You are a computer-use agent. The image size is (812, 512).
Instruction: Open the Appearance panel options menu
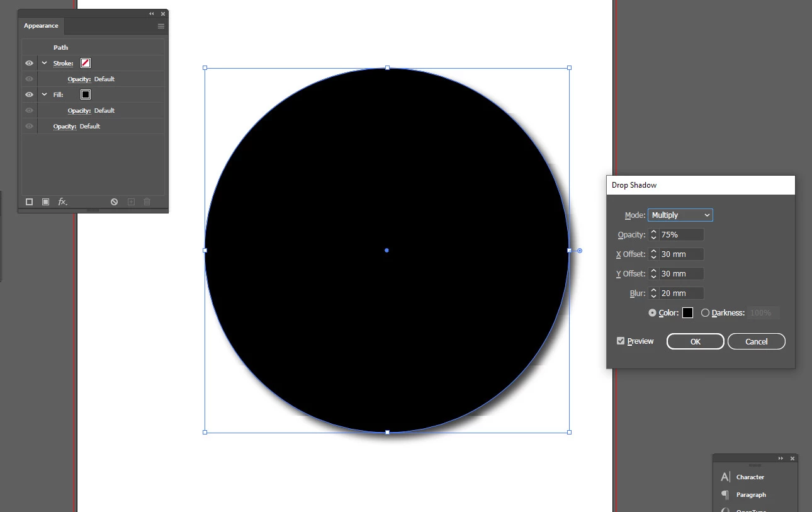point(161,26)
